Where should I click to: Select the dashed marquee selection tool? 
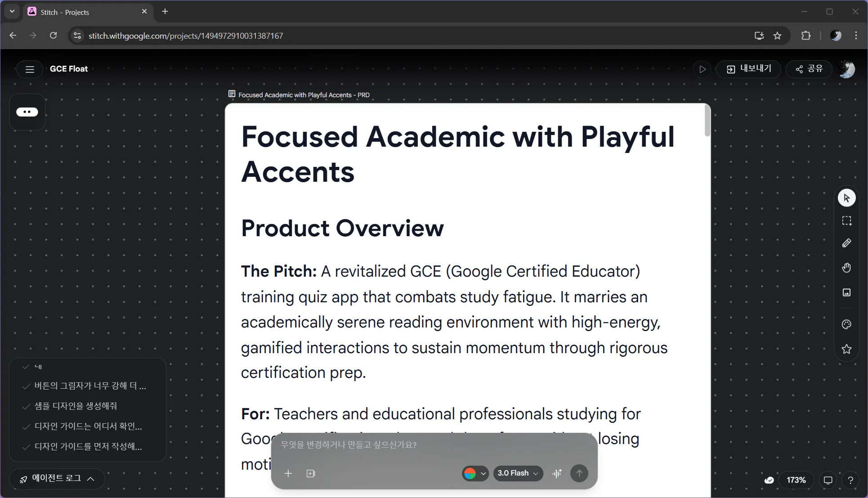pyautogui.click(x=846, y=220)
